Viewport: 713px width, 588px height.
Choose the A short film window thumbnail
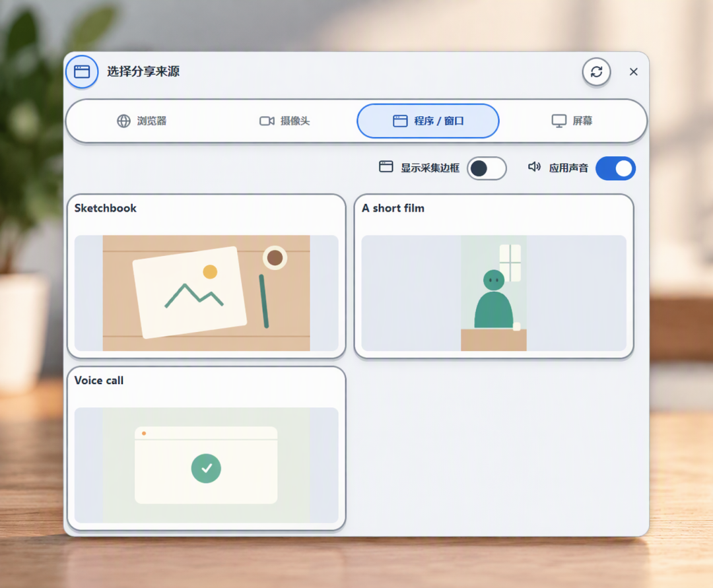[494, 293]
